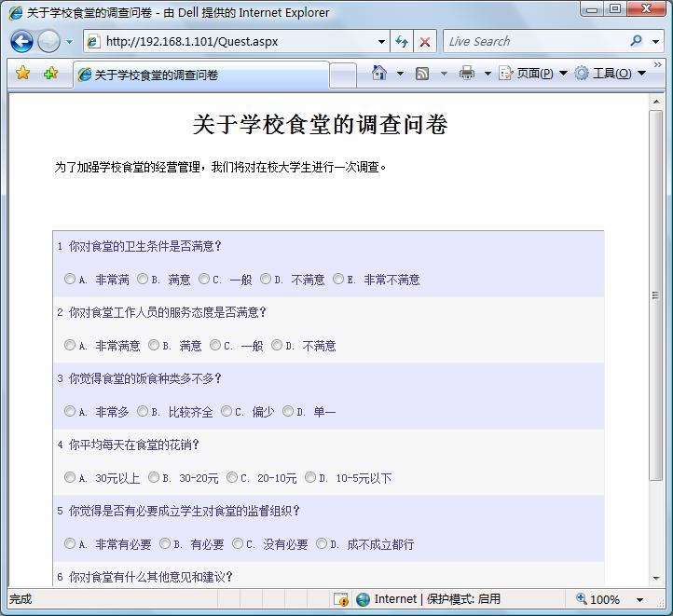Expand the Home button dropdown arrow

tap(400, 74)
